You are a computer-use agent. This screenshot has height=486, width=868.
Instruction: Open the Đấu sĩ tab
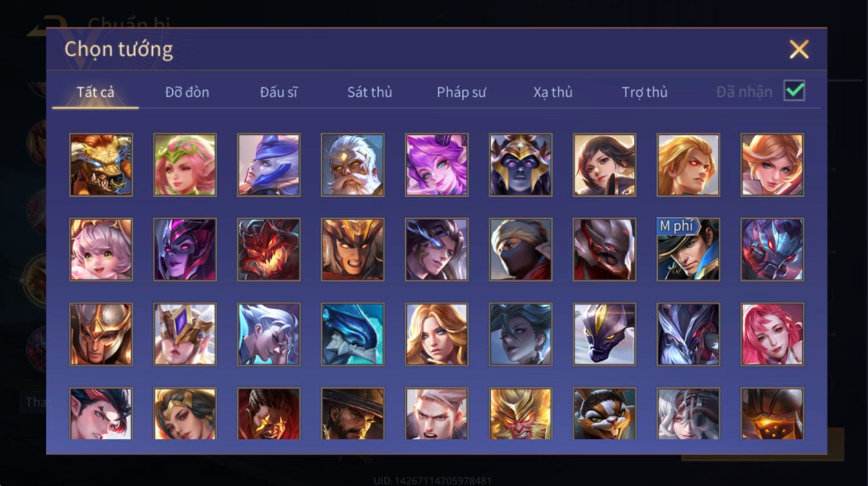279,92
